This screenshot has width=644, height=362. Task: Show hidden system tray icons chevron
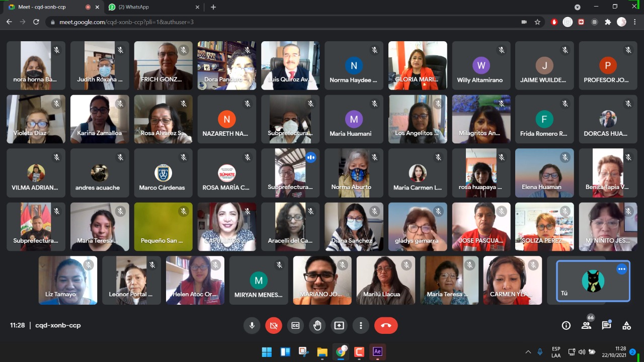pyautogui.click(x=528, y=352)
